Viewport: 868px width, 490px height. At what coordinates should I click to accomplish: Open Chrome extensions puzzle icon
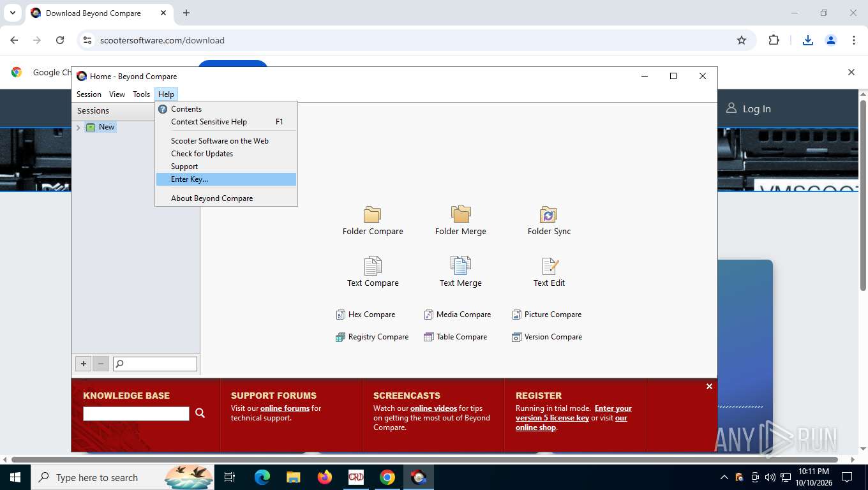pyautogui.click(x=774, y=40)
